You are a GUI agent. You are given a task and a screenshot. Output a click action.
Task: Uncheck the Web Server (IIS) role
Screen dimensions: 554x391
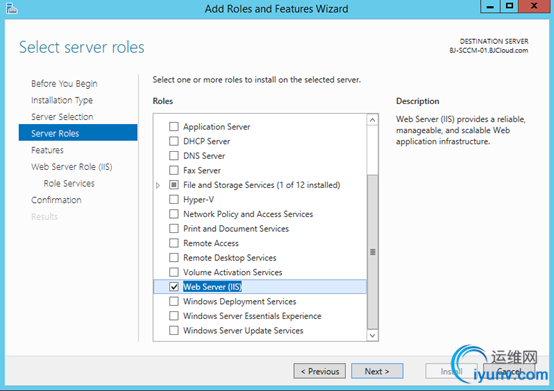pyautogui.click(x=174, y=286)
